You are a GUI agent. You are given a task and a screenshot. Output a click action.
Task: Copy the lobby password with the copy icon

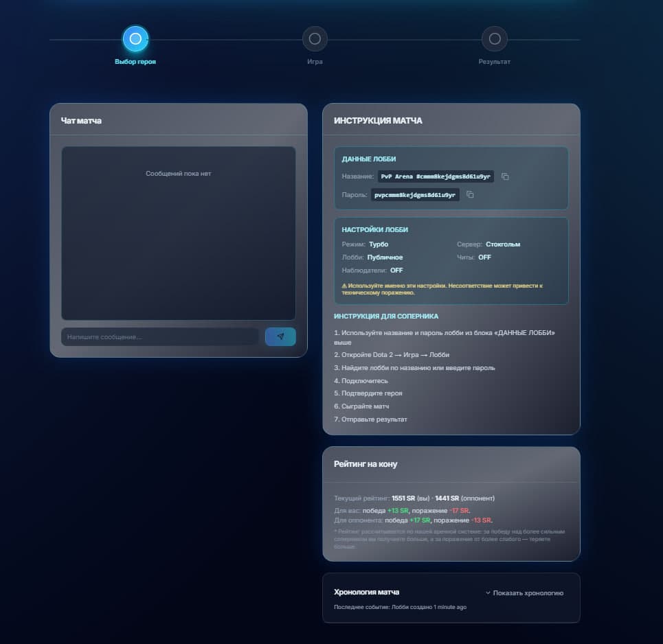click(470, 195)
